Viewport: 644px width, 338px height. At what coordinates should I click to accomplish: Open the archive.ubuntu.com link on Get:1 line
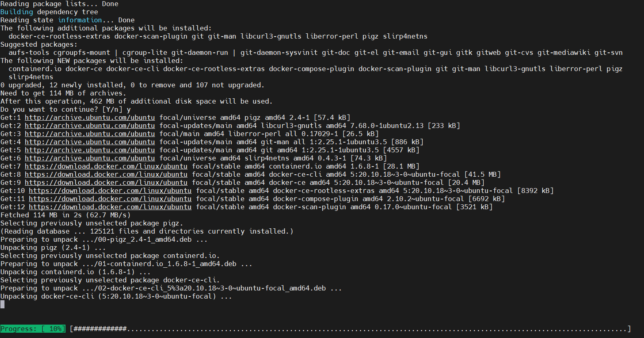click(x=90, y=118)
